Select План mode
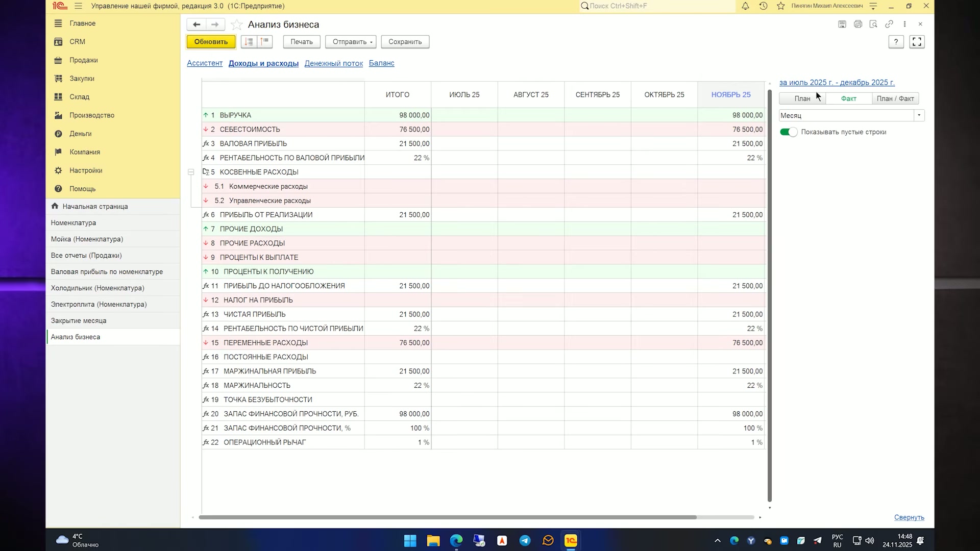Image resolution: width=980 pixels, height=551 pixels. [x=802, y=98]
